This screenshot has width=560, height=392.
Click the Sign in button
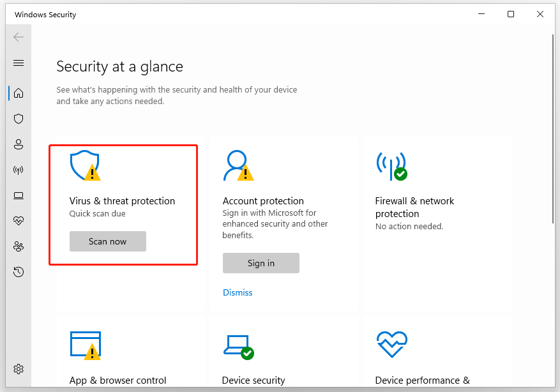click(x=261, y=263)
